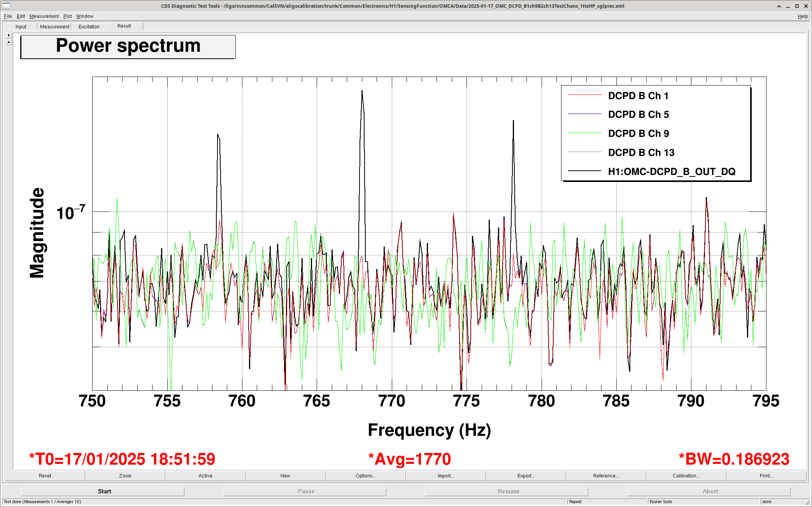Viewport: 812px width, 507px height.
Task: Click the Print button
Action: click(766, 476)
